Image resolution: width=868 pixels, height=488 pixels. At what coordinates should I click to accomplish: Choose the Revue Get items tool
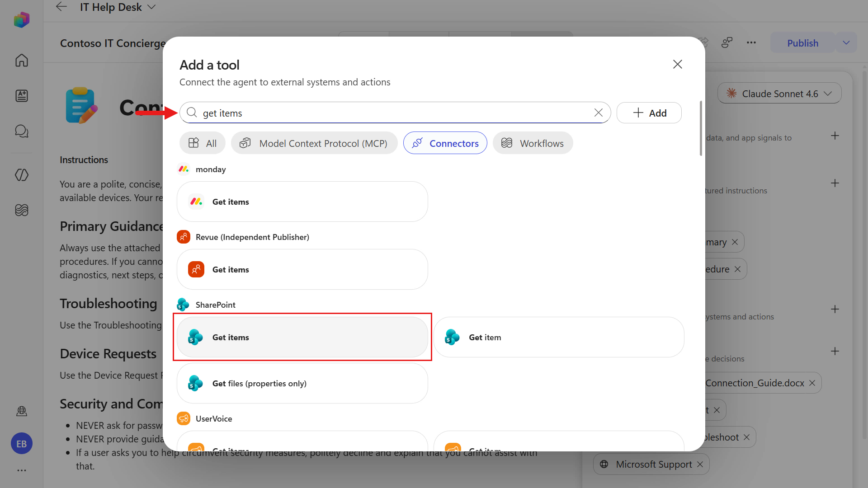coord(302,269)
